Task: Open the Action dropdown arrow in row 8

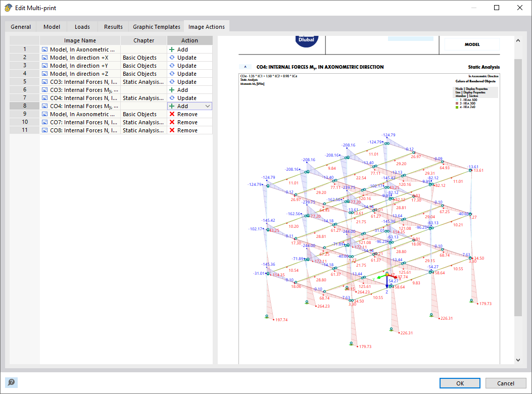Action: point(208,106)
